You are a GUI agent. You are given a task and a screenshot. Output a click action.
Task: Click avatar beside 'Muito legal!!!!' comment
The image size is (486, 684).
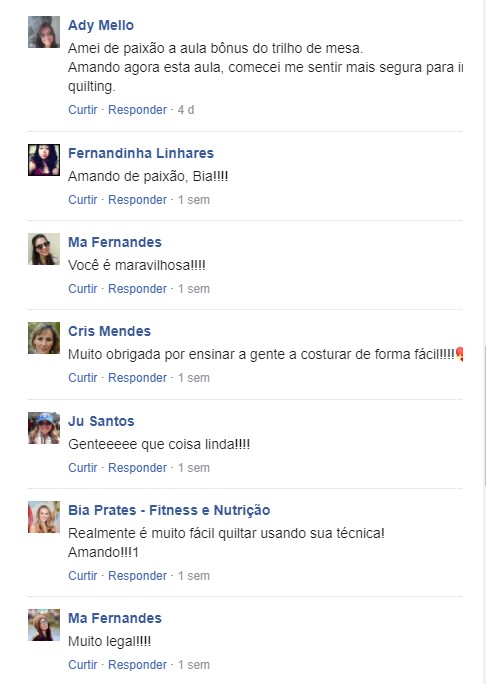[44, 625]
